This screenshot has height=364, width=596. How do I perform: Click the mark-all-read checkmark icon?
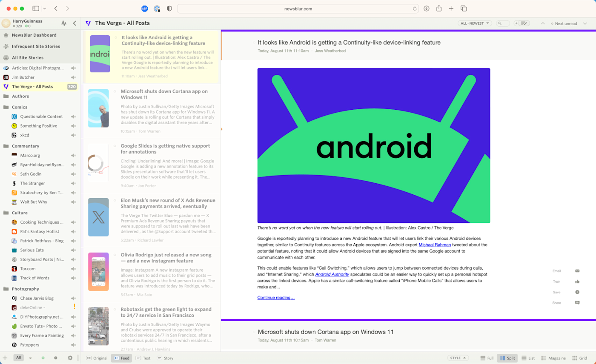(x=525, y=23)
